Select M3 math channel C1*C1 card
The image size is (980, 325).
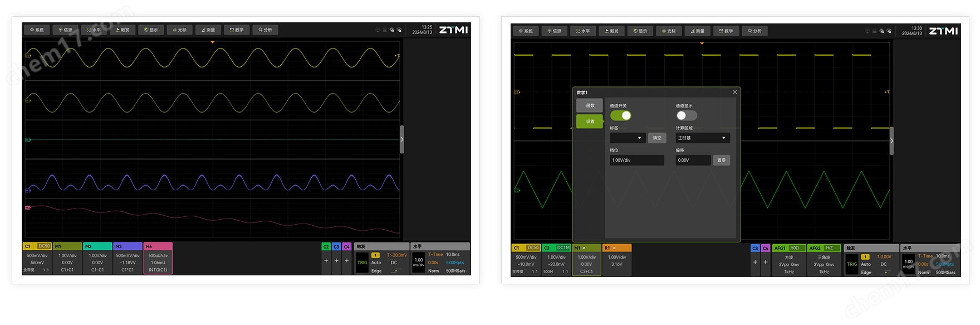tap(128, 259)
